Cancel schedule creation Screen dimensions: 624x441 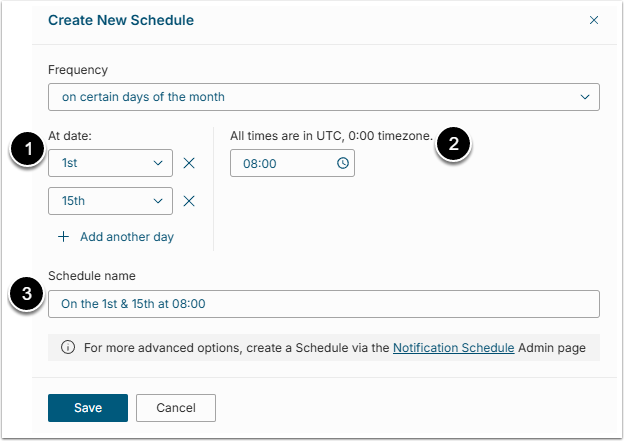[175, 408]
